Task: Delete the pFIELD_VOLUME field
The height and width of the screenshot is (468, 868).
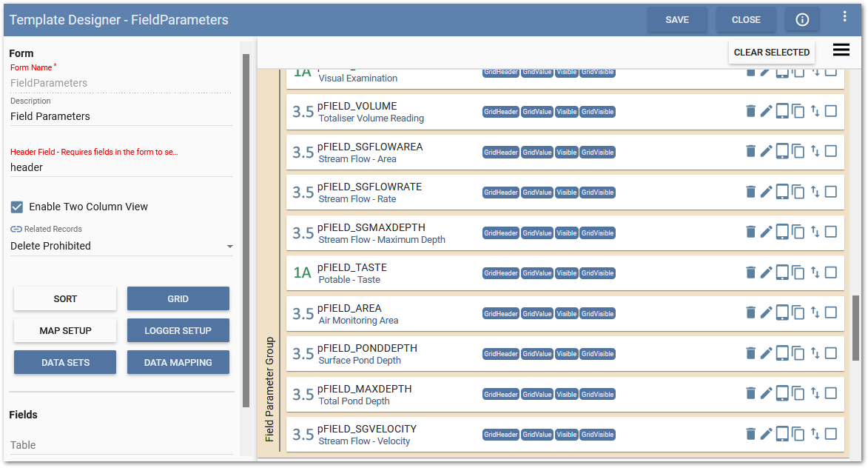Action: 750,111
